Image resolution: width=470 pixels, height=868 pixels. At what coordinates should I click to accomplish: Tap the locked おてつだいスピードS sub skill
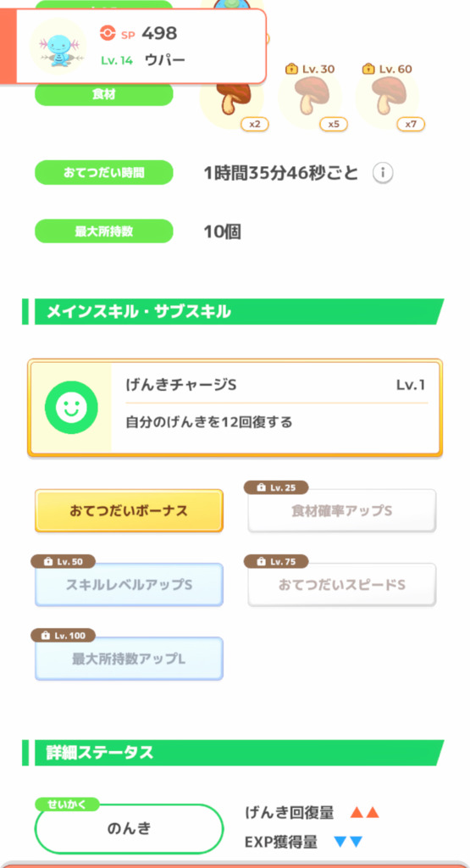pos(342,585)
